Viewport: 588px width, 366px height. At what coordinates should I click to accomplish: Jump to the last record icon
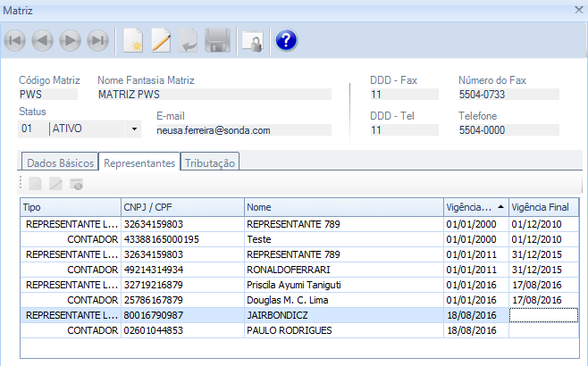(x=98, y=40)
